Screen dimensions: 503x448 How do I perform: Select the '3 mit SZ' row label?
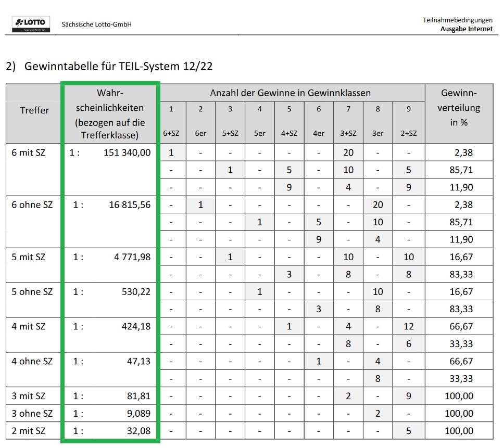29,396
